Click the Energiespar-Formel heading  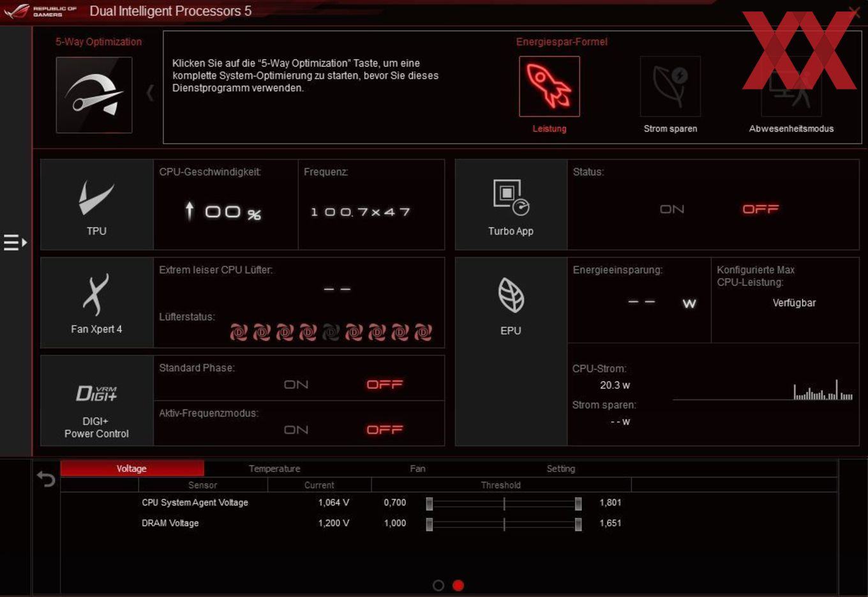[562, 42]
